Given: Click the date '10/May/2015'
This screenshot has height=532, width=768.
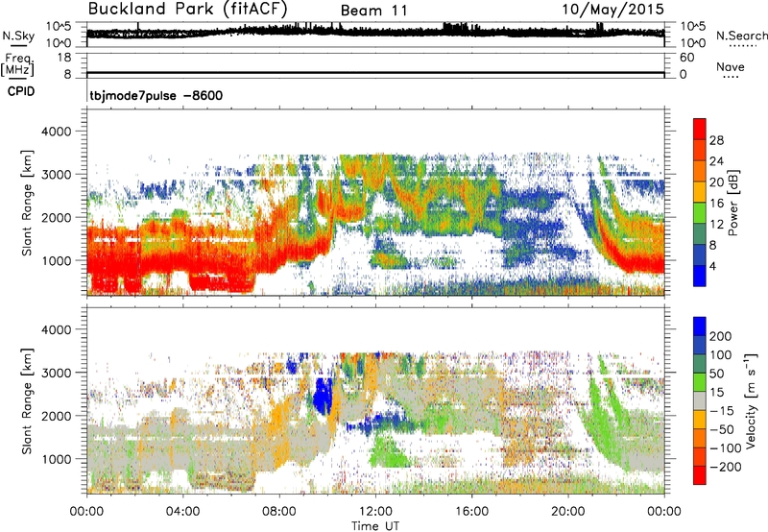Looking at the screenshot, I should click(612, 10).
